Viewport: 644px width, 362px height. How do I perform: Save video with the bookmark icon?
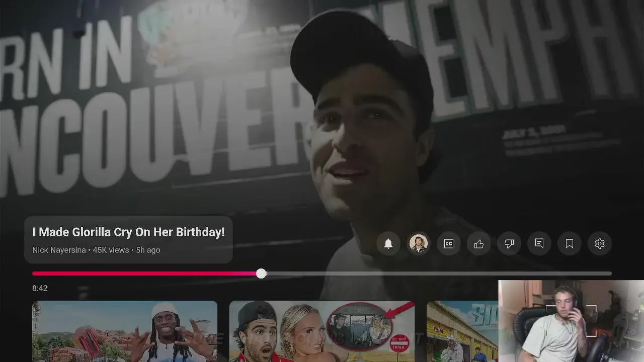(570, 244)
